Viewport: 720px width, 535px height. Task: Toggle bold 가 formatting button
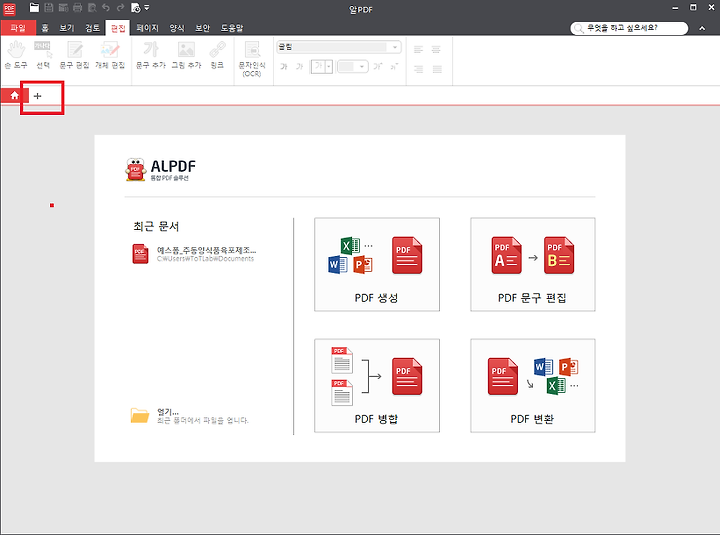[284, 67]
